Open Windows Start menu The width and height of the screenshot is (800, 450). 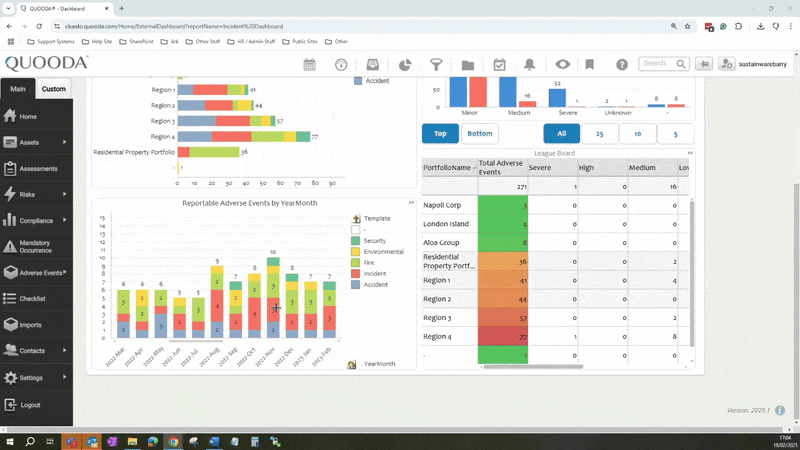click(9, 441)
